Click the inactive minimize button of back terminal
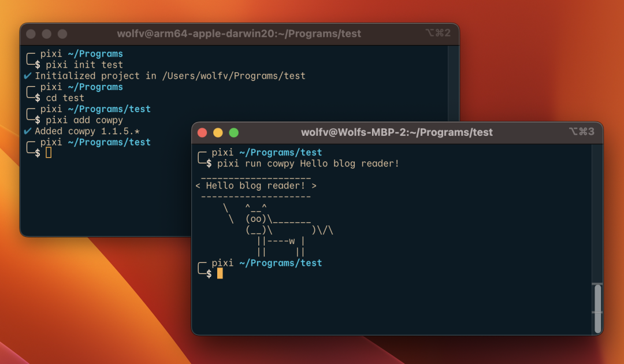This screenshot has height=364, width=624. click(47, 34)
